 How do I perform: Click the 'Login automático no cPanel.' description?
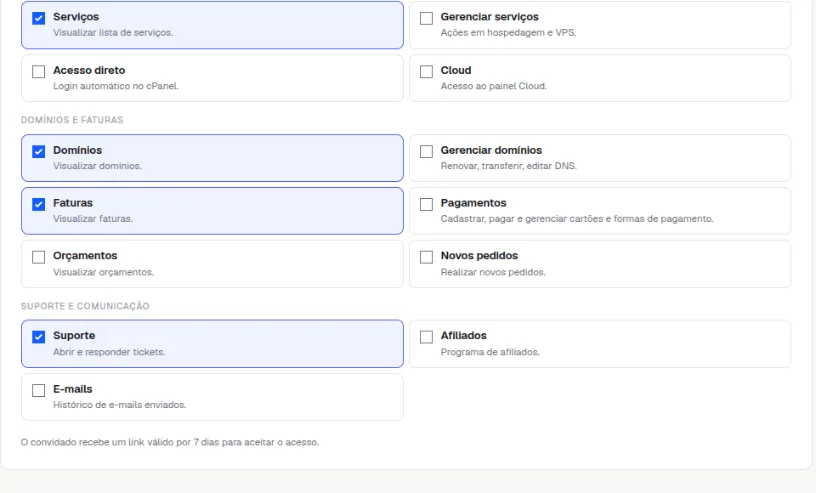tap(116, 86)
